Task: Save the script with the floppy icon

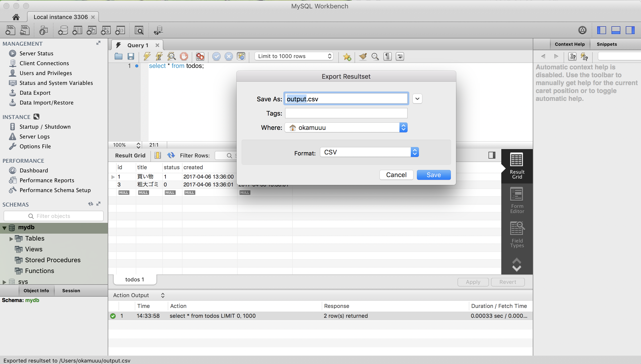Action: coord(131,56)
